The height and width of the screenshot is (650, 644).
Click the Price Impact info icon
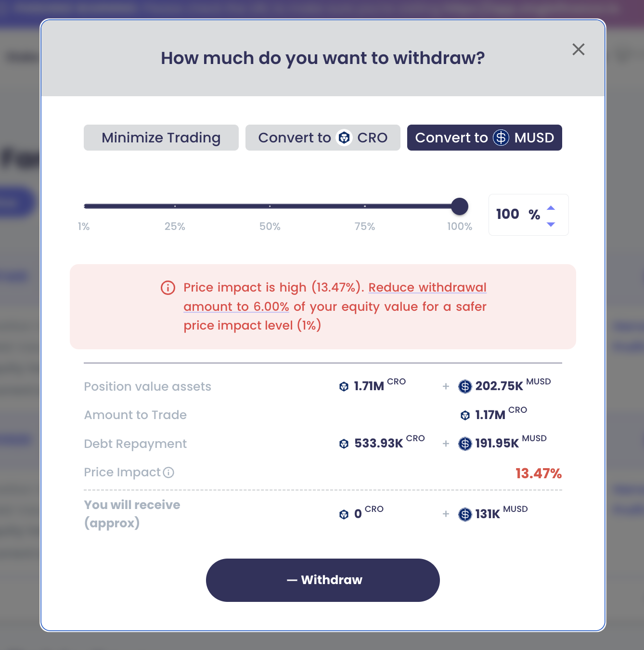[168, 472]
